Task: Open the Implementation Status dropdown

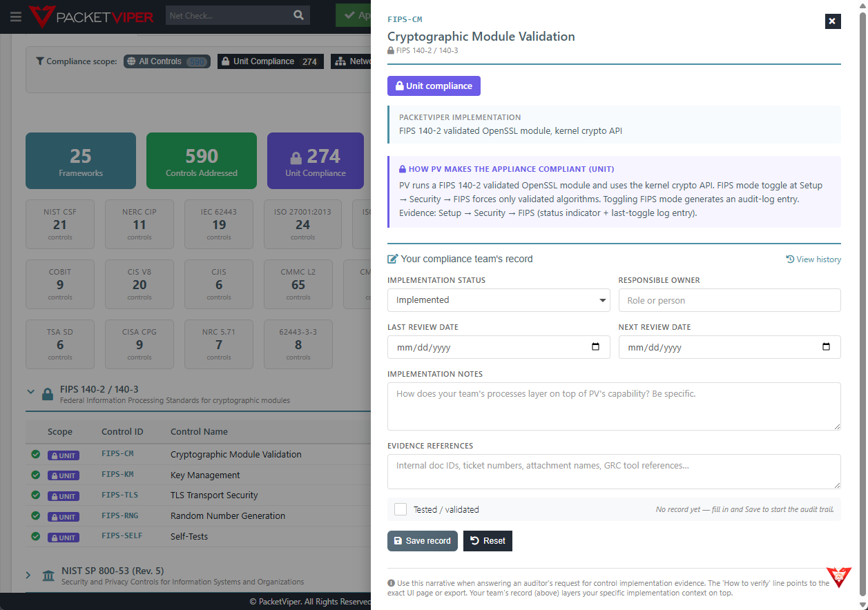Action: point(499,300)
